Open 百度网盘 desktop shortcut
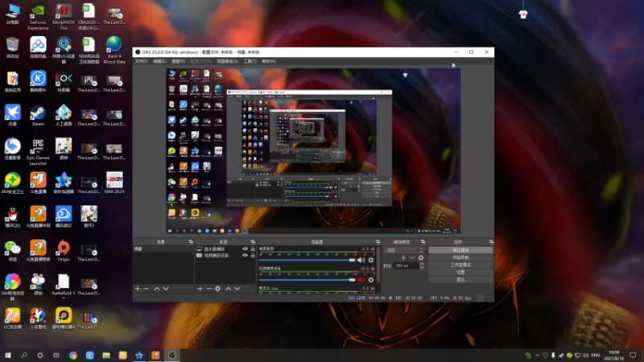Screen dimensions: 644x362 click(x=38, y=47)
